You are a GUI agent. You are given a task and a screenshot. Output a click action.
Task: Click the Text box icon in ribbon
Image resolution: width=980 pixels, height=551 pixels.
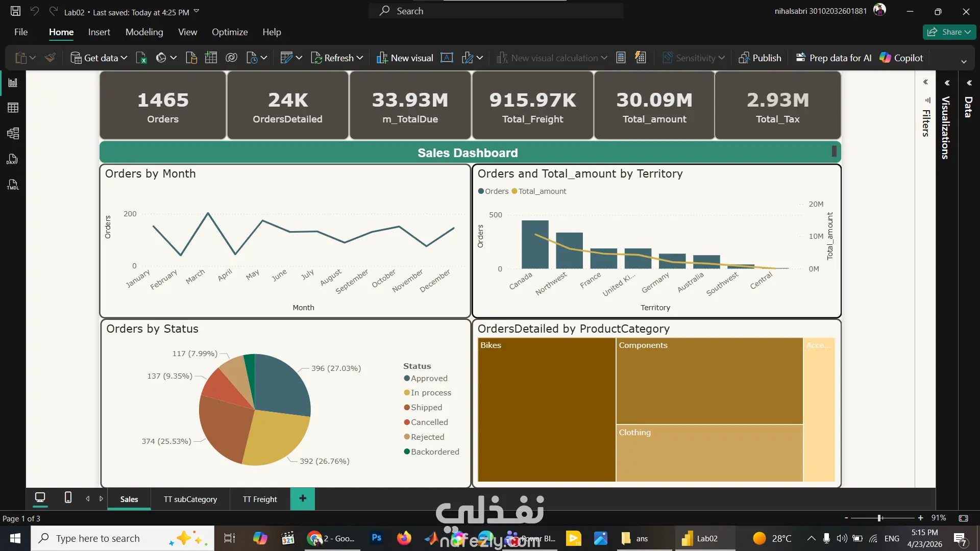point(447,58)
